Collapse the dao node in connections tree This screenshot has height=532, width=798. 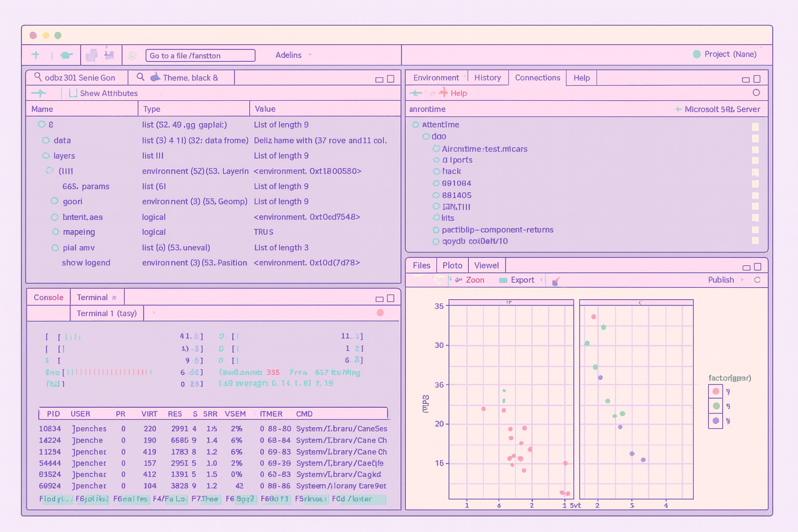click(426, 137)
